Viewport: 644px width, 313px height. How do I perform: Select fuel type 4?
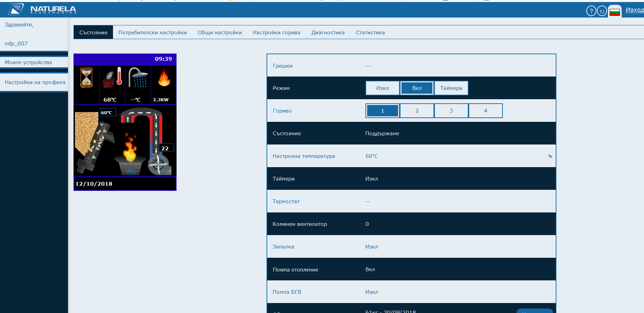[x=485, y=111]
